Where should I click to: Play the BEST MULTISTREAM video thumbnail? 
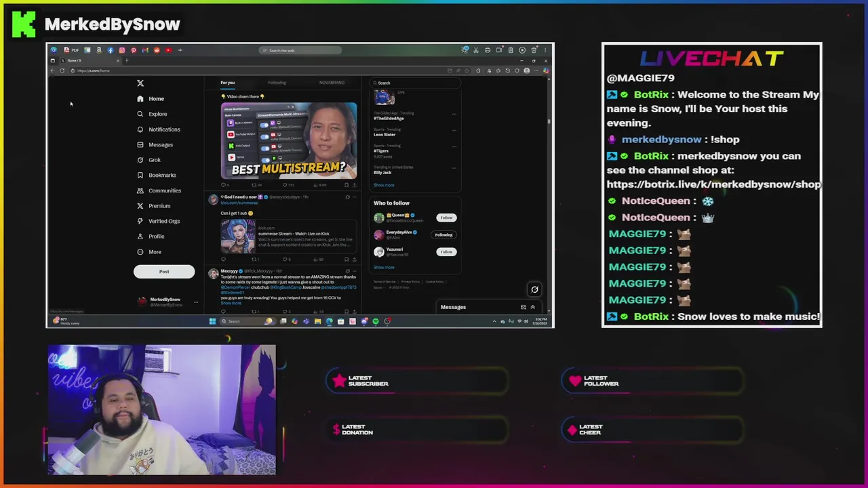(x=289, y=140)
